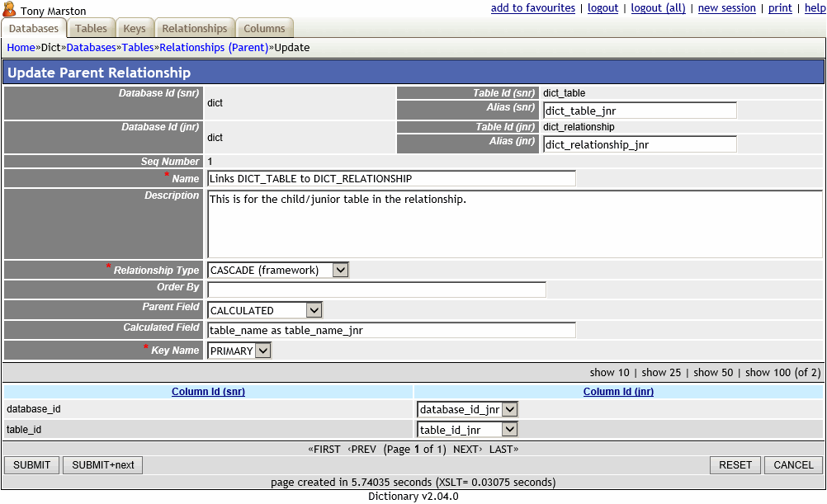This screenshot has width=827, height=504.
Task: Open the Parent Field dropdown
Action: pyautogui.click(x=314, y=310)
